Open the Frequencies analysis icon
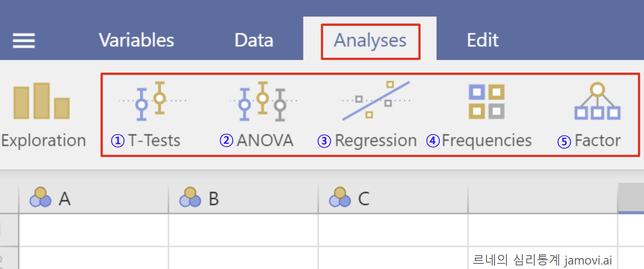Screen dimensions: 644x269 click(x=486, y=101)
